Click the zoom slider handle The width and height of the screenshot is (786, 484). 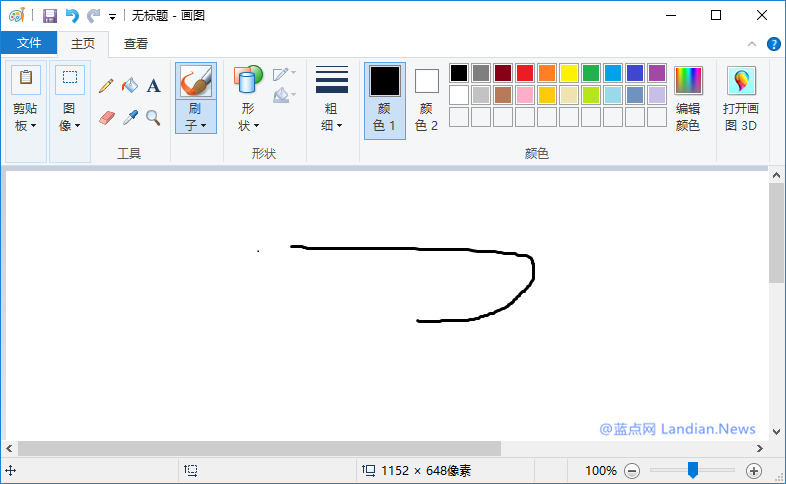(693, 470)
